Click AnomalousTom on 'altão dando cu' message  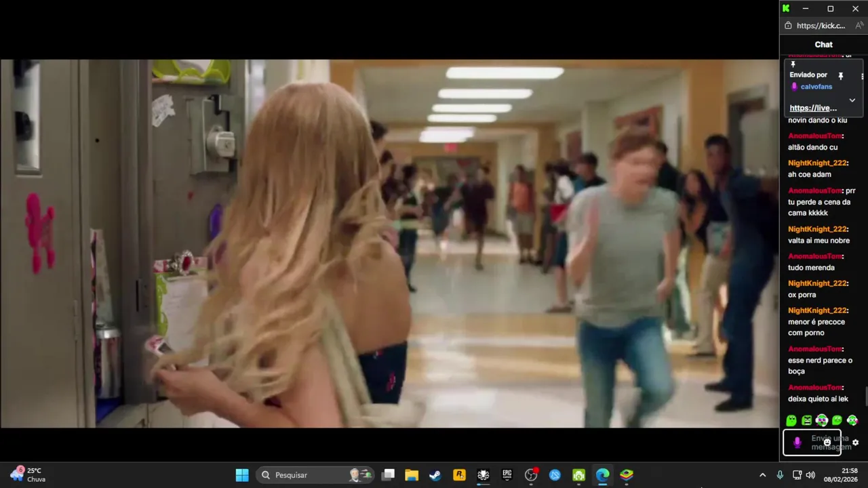coord(814,136)
